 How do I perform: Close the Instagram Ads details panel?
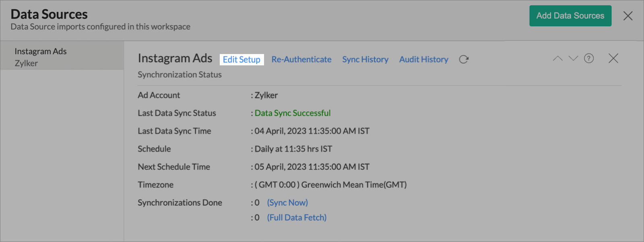pyautogui.click(x=613, y=58)
